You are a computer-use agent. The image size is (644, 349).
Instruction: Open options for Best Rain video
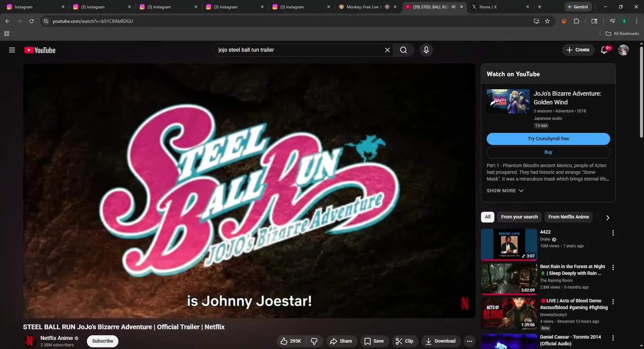[613, 268]
